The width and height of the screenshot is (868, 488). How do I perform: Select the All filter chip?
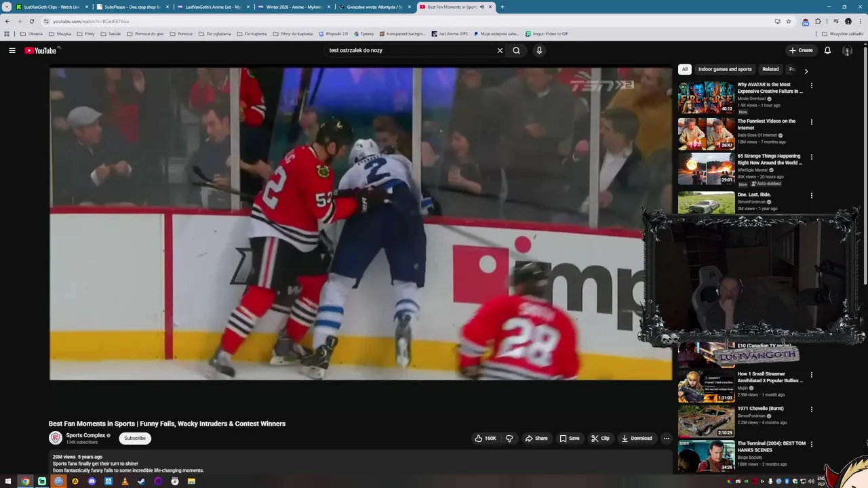685,69
